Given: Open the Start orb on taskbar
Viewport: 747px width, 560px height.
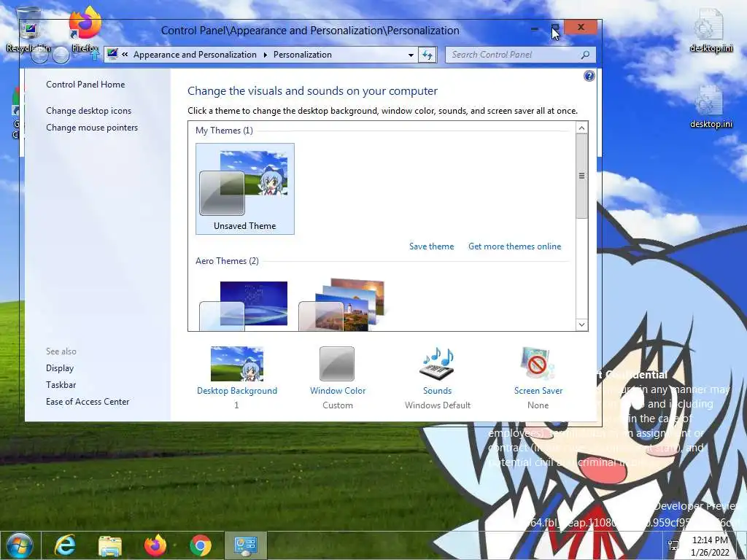Looking at the screenshot, I should click(x=18, y=545).
